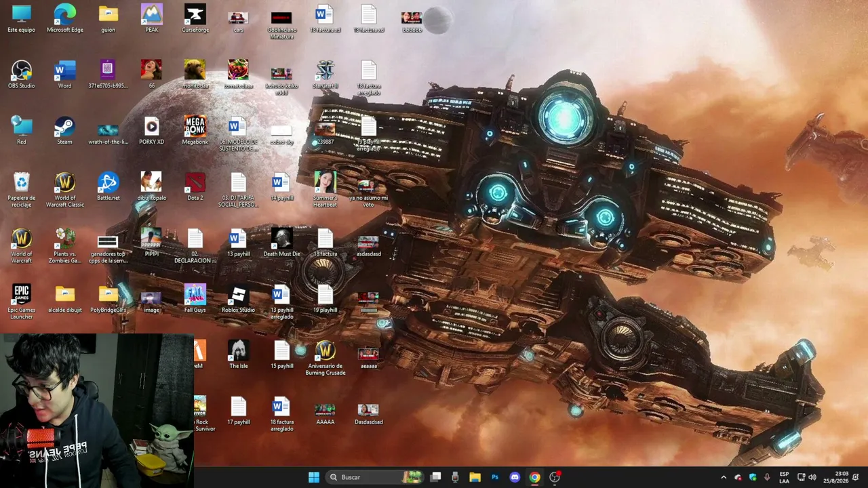
Task: Select the 14 payhill Word document
Action: [281, 186]
